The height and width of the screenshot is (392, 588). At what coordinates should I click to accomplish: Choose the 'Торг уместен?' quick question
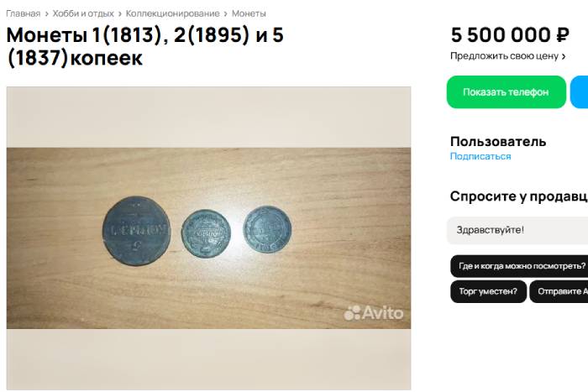[x=488, y=291]
